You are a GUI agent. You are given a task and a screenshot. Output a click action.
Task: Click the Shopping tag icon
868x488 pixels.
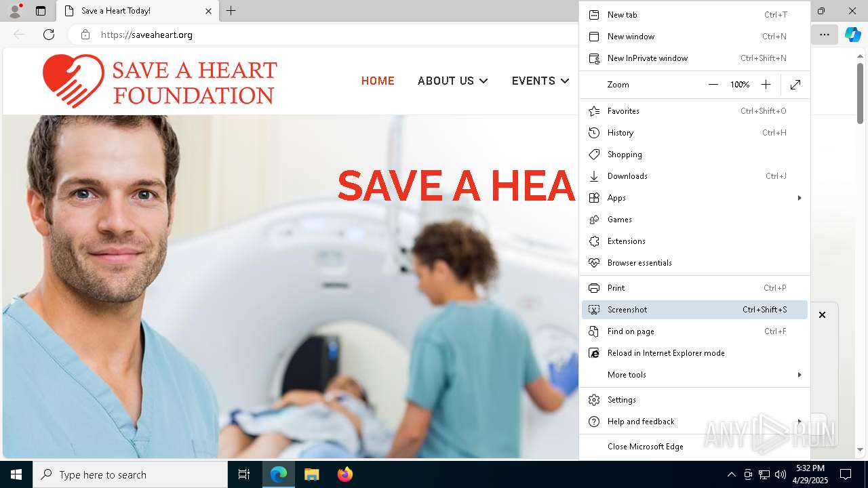pos(594,155)
